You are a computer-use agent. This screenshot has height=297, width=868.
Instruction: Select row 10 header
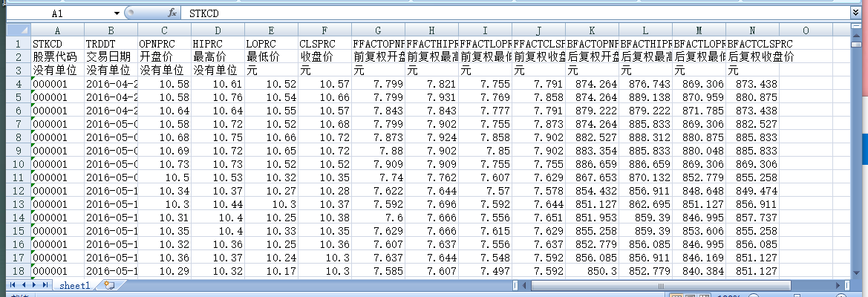click(19, 164)
